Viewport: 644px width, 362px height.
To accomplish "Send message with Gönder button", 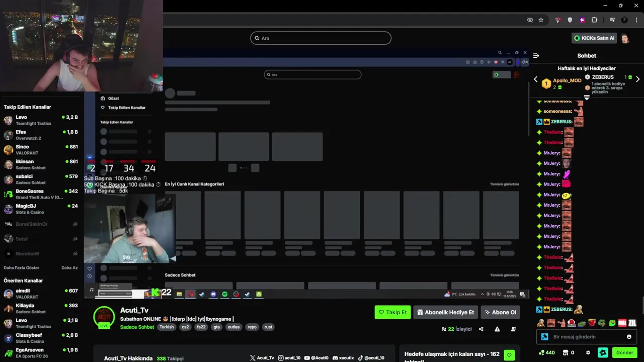I will point(624,353).
